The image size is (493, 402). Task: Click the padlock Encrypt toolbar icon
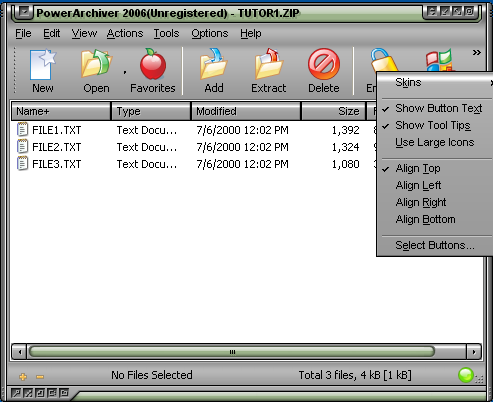(383, 60)
